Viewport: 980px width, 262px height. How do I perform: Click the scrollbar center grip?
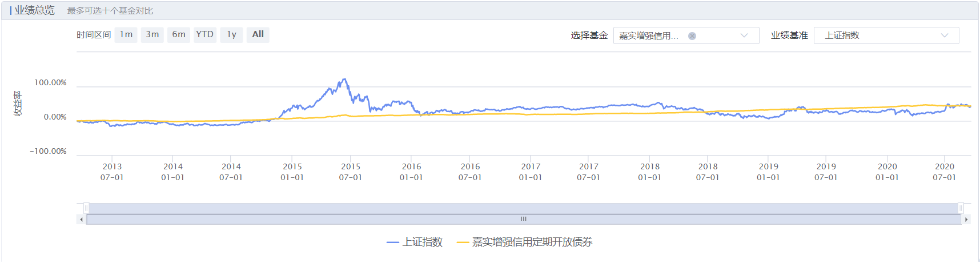tap(523, 219)
